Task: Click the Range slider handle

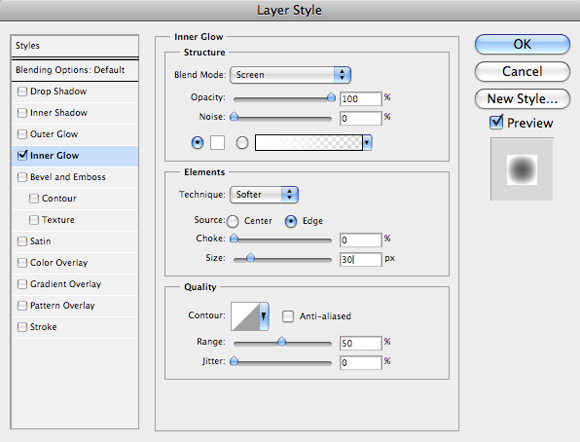Action: point(281,342)
